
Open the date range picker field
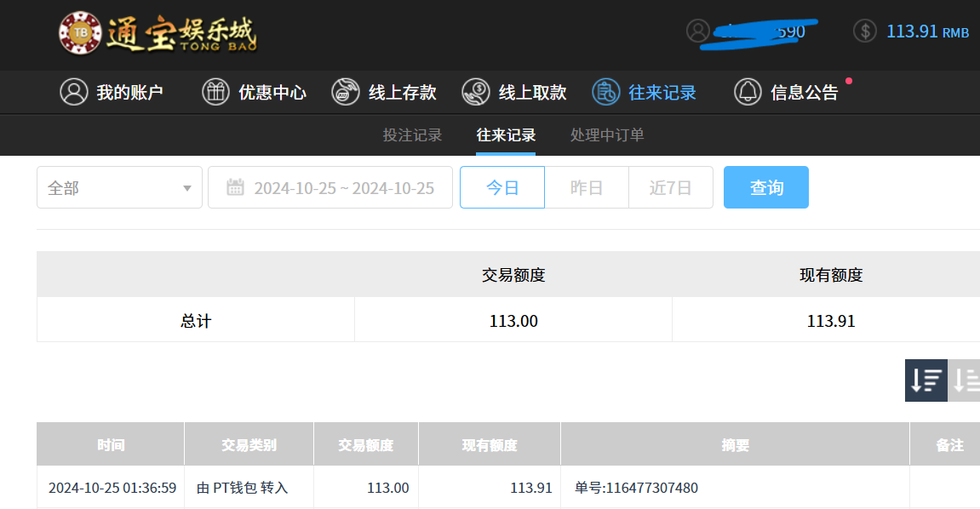coord(330,187)
